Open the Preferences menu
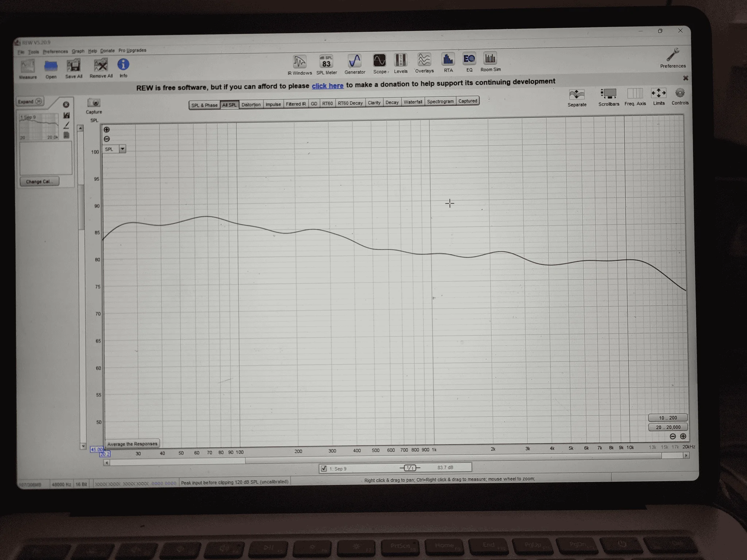Viewport: 747px width, 560px height. [x=55, y=51]
